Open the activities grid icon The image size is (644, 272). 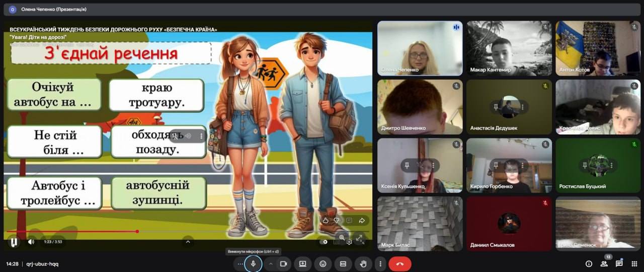634,263
